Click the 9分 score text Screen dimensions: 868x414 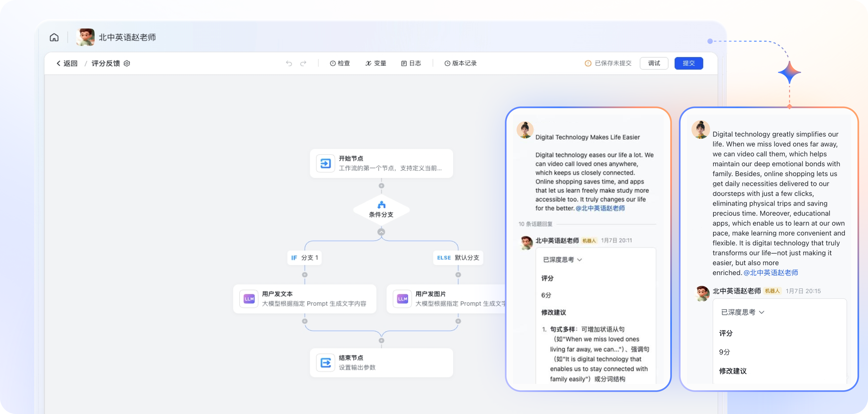pyautogui.click(x=724, y=352)
